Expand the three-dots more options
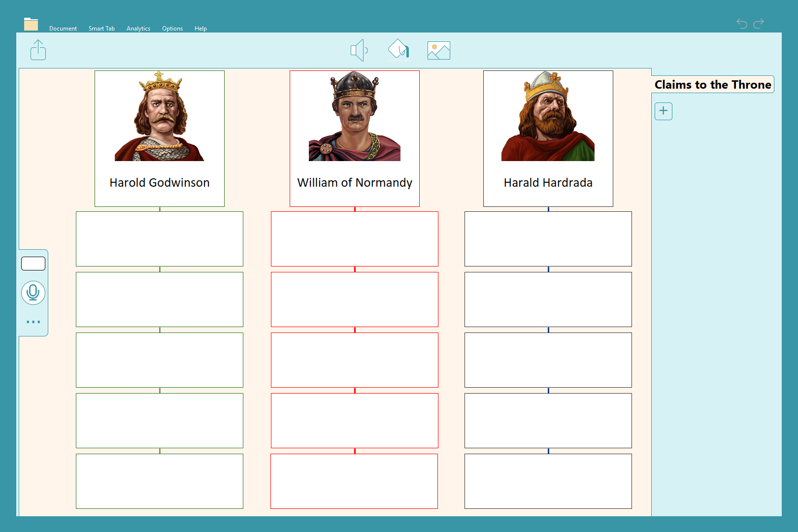This screenshot has height=532, width=798. [x=33, y=322]
